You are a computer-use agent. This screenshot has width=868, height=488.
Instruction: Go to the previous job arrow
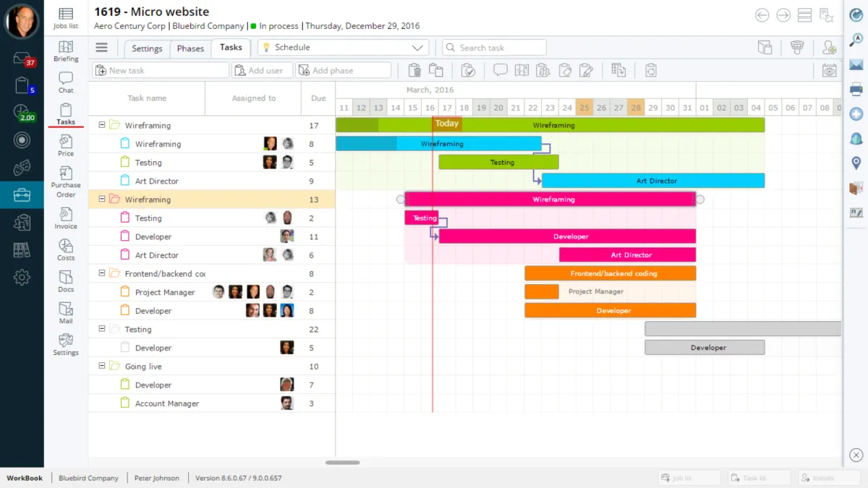coord(761,15)
